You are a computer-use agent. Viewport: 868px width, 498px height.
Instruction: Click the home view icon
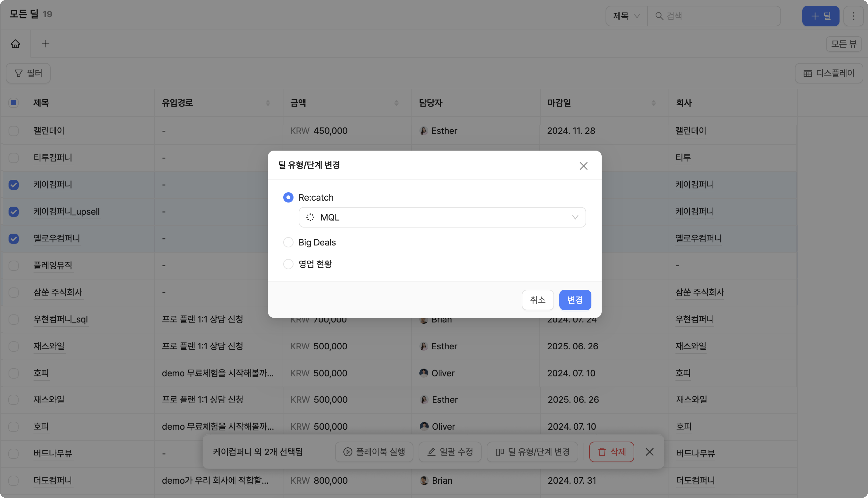[15, 44]
